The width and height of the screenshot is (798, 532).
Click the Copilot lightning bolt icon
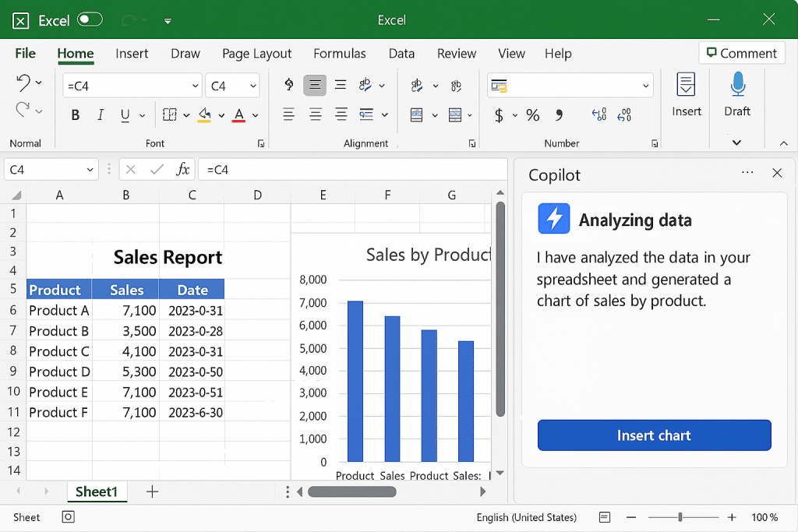[x=553, y=219]
